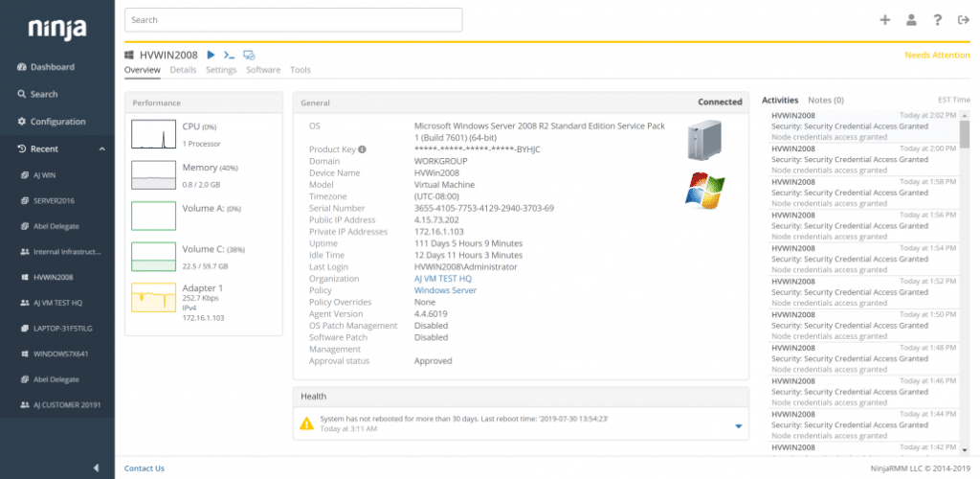The image size is (980, 479).
Task: Click the CPU performance graph
Action: click(x=153, y=134)
